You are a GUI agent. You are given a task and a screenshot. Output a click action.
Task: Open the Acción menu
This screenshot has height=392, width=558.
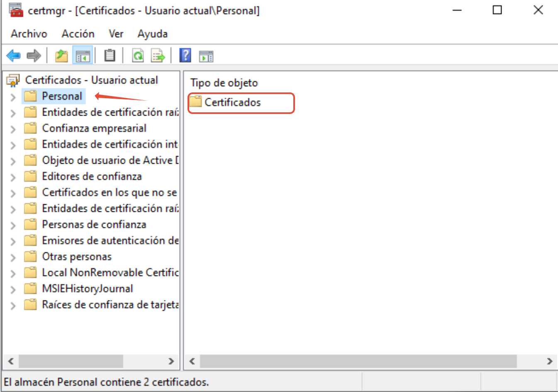point(78,34)
